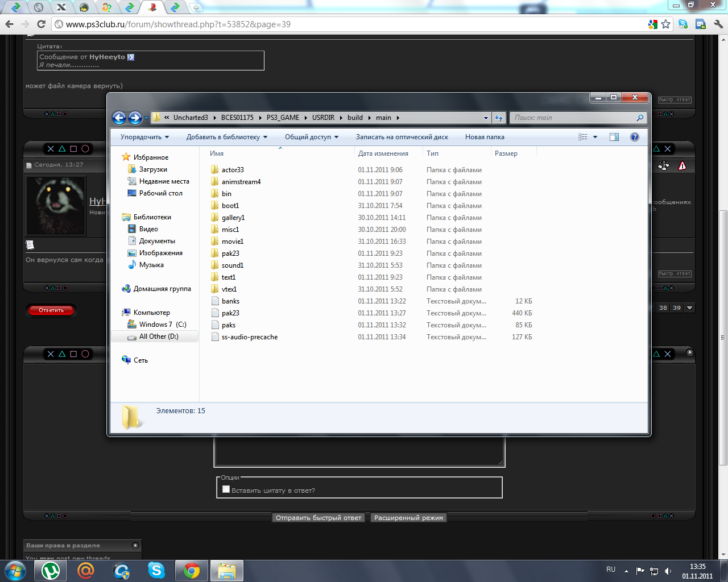Open the 'Упорядочить' dropdown menu
The width and height of the screenshot is (728, 582).
[144, 137]
